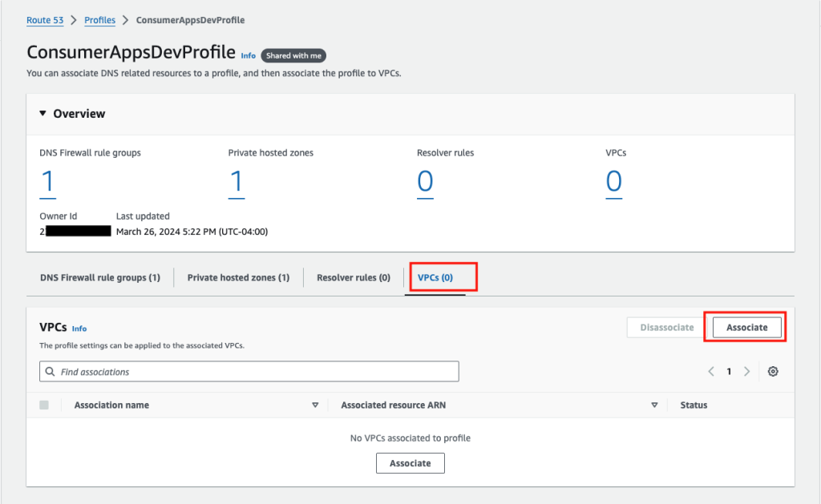Click the next page chevron in pagination

pyautogui.click(x=746, y=371)
